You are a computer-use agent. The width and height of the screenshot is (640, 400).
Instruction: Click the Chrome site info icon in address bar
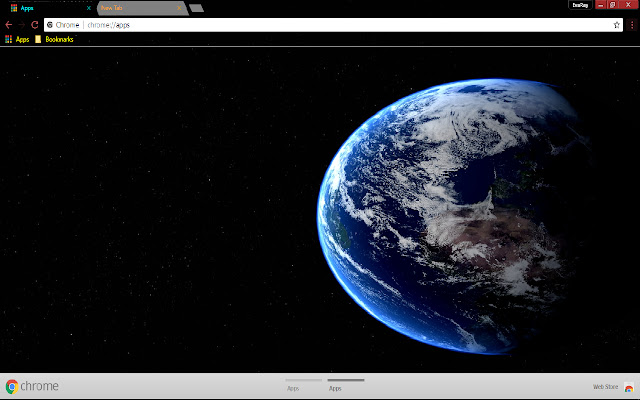pyautogui.click(x=50, y=25)
